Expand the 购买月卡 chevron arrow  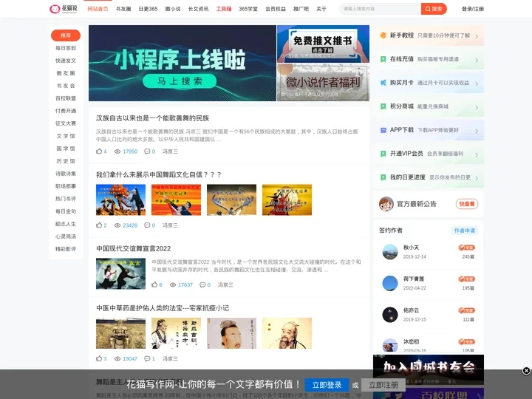coord(477,83)
